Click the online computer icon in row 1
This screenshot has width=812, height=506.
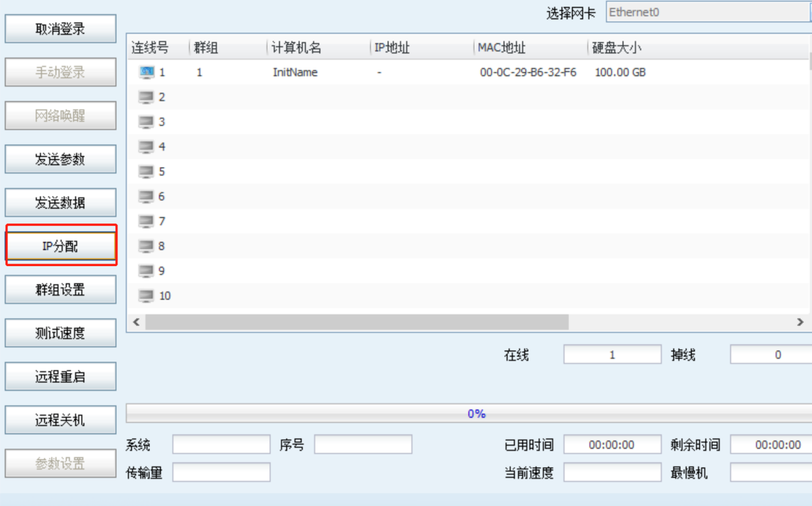tap(146, 73)
